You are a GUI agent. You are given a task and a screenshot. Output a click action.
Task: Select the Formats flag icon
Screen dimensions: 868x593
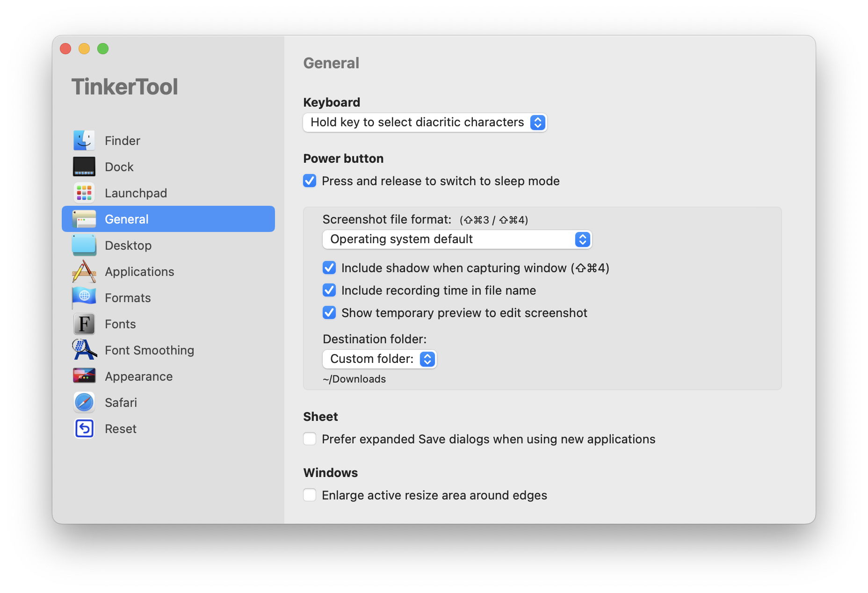coord(83,297)
